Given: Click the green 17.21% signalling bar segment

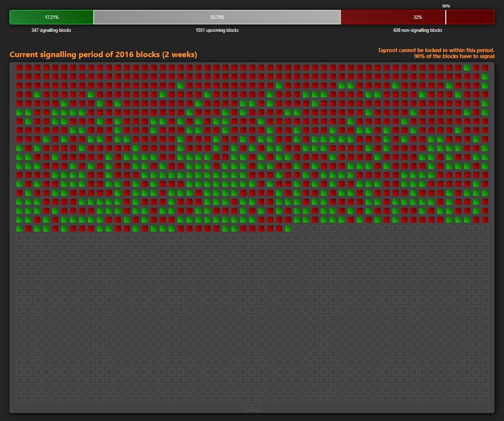Looking at the screenshot, I should pyautogui.click(x=51, y=17).
